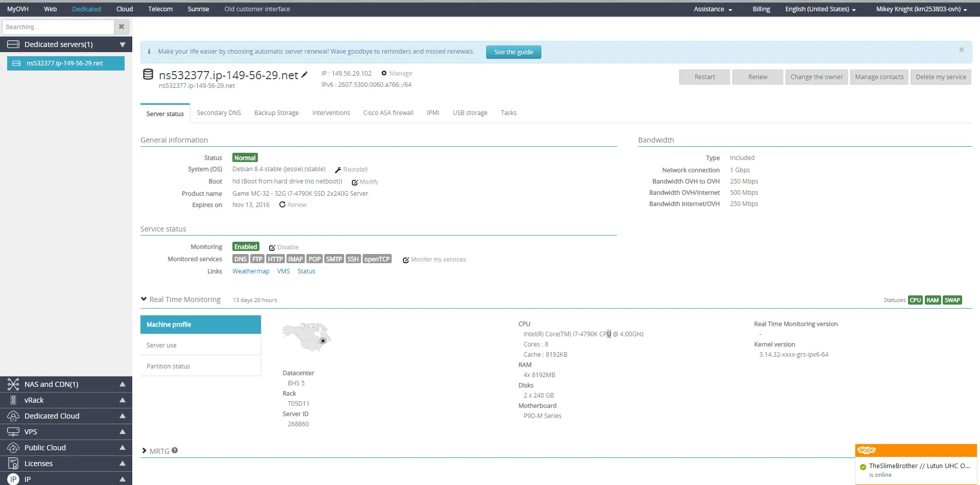Dismiss the automatic renewal info banner

962,50
